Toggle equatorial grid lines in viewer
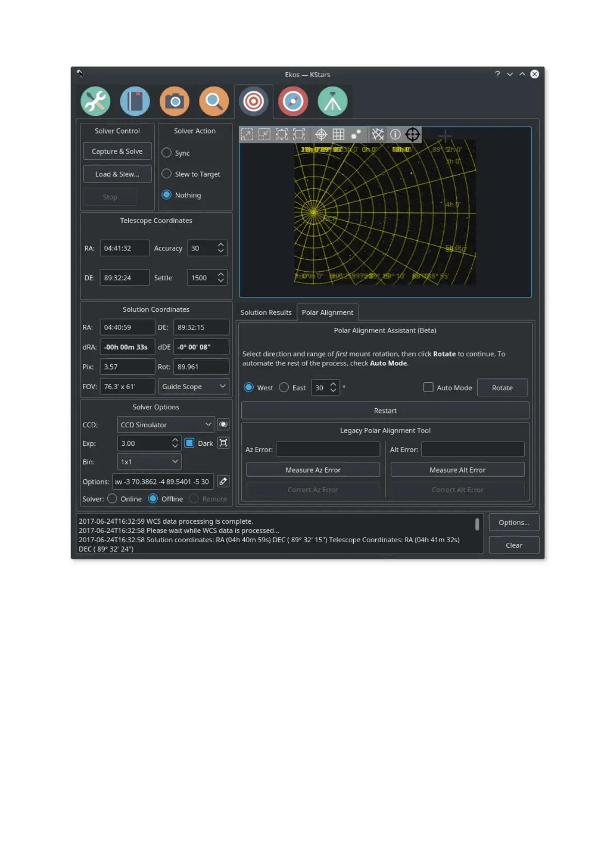Viewport: 614px width, 868px height. pyautogui.click(x=378, y=135)
